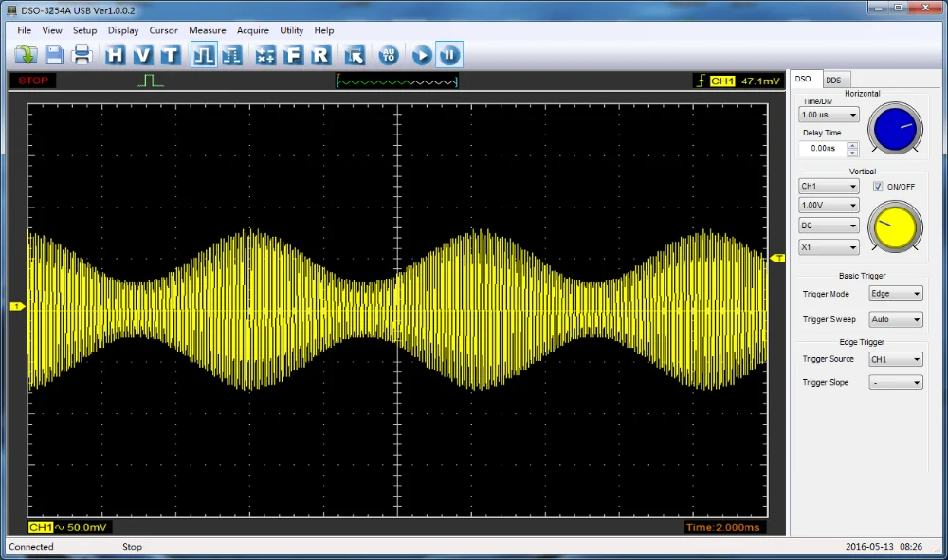This screenshot has height=560, width=948.
Task: Click the Connected status bar text
Action: pyautogui.click(x=31, y=546)
